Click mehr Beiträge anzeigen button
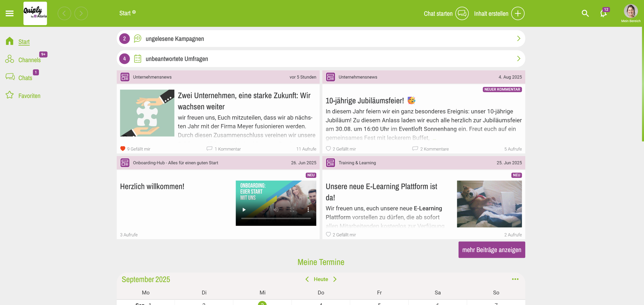644x305 pixels. click(x=492, y=250)
